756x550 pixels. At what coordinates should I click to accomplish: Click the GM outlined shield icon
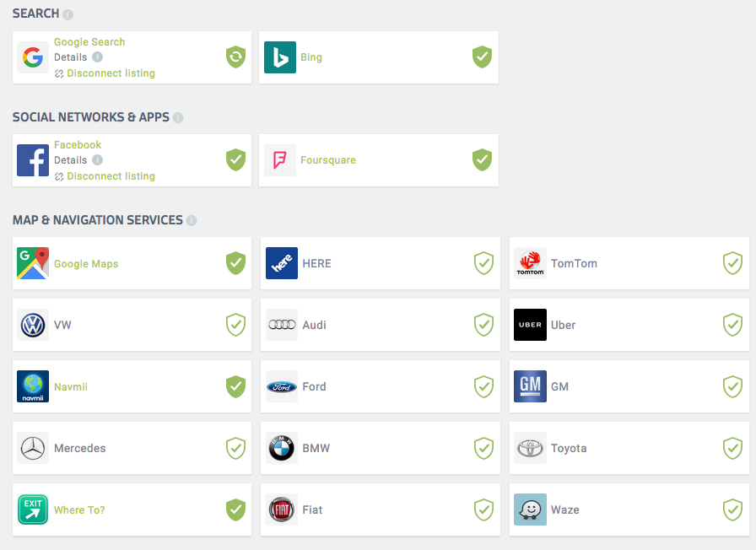[x=733, y=386]
